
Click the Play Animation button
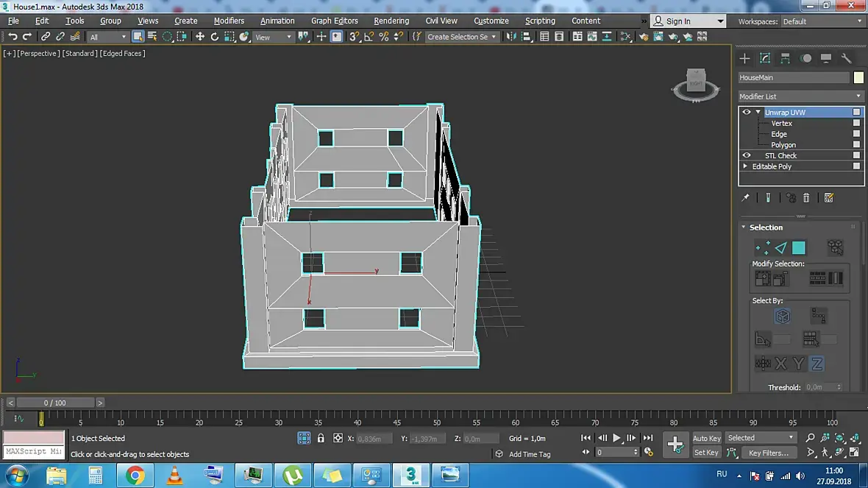(616, 438)
